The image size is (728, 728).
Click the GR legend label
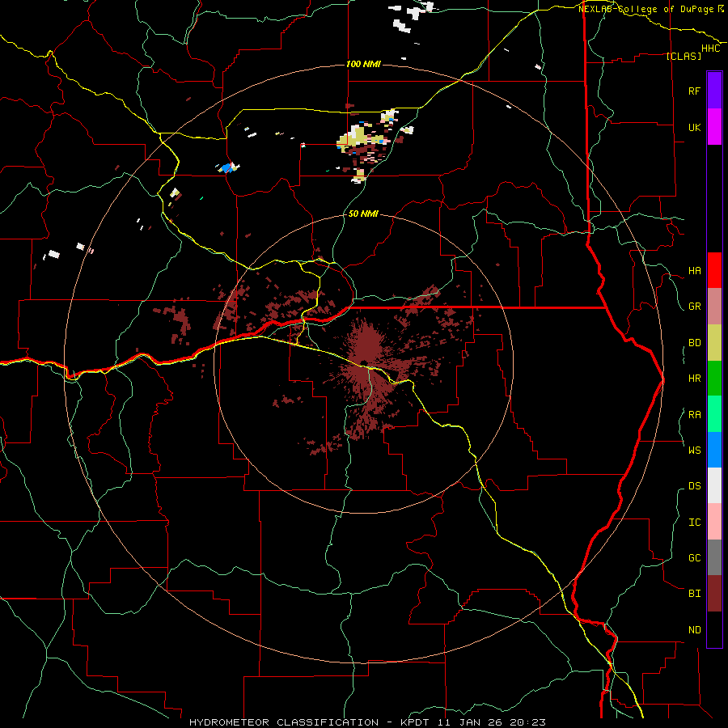click(x=694, y=307)
